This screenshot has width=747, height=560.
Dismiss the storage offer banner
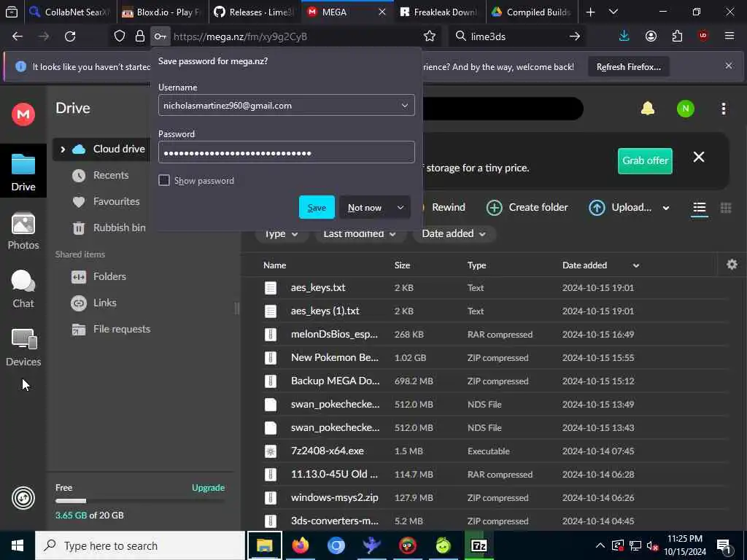click(x=698, y=157)
